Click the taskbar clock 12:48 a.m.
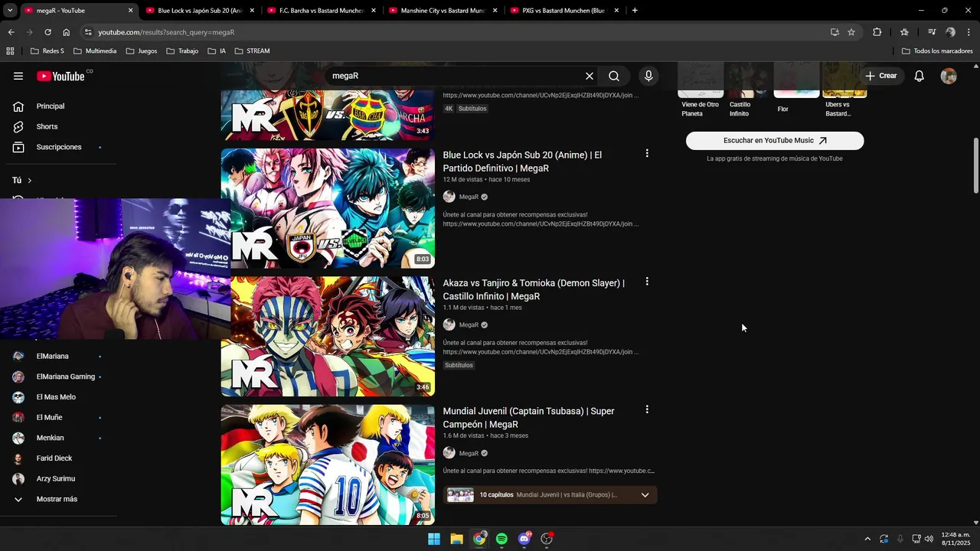This screenshot has height=551, width=980. pyautogui.click(x=955, y=539)
